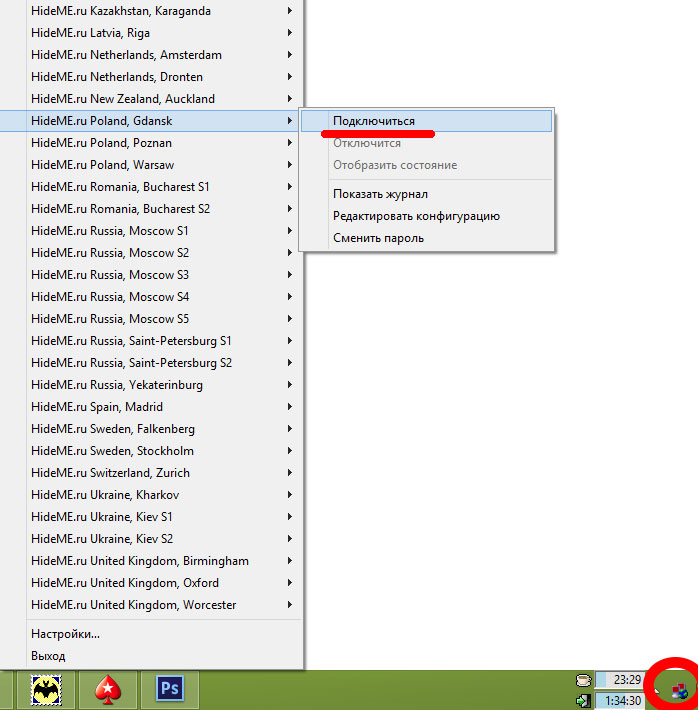Viewport: 698px width, 710px height.
Task: Expand the Latvia, Riga submenu arrow
Action: tap(289, 33)
